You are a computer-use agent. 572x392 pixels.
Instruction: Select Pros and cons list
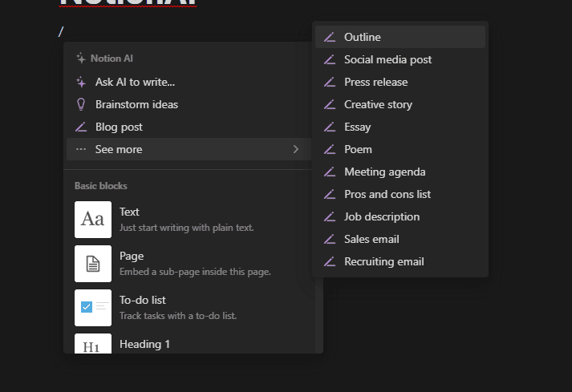(x=400, y=194)
